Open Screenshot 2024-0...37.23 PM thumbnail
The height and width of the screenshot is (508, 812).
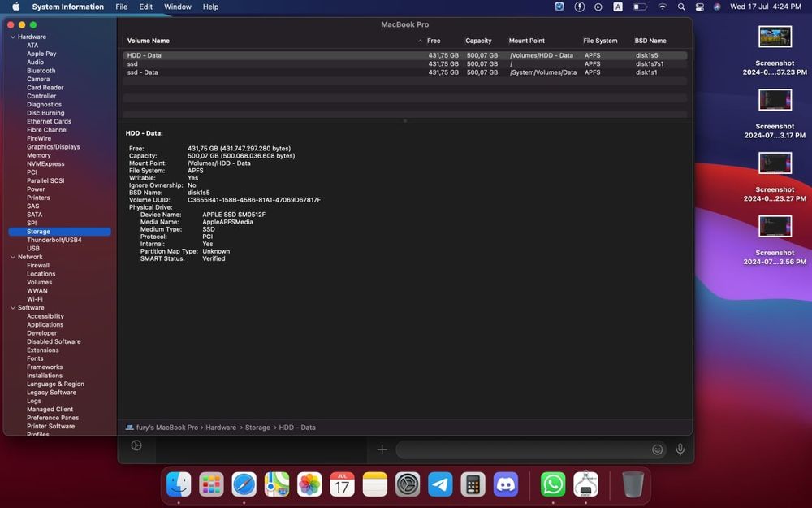click(x=775, y=37)
